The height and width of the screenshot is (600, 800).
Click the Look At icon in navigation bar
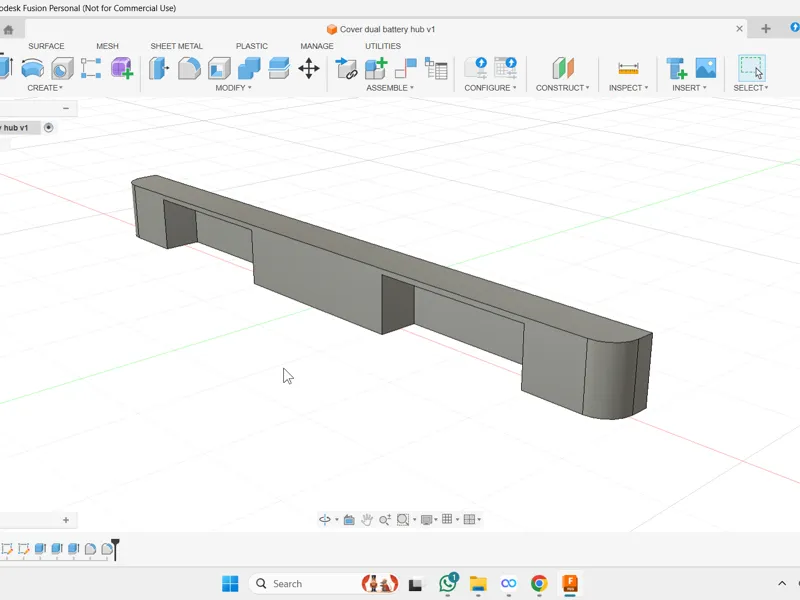click(349, 520)
